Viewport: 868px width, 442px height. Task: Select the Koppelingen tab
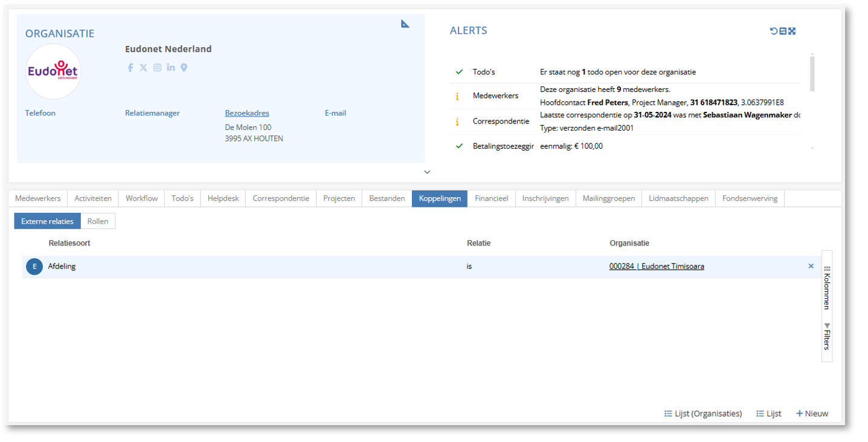tap(440, 198)
